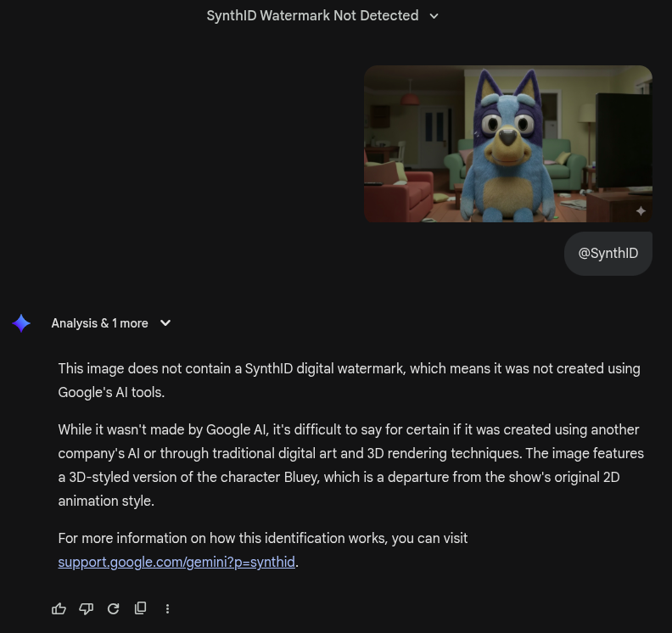Click the first paragraph about SynthID digital watermark
672x633 pixels.
click(350, 380)
